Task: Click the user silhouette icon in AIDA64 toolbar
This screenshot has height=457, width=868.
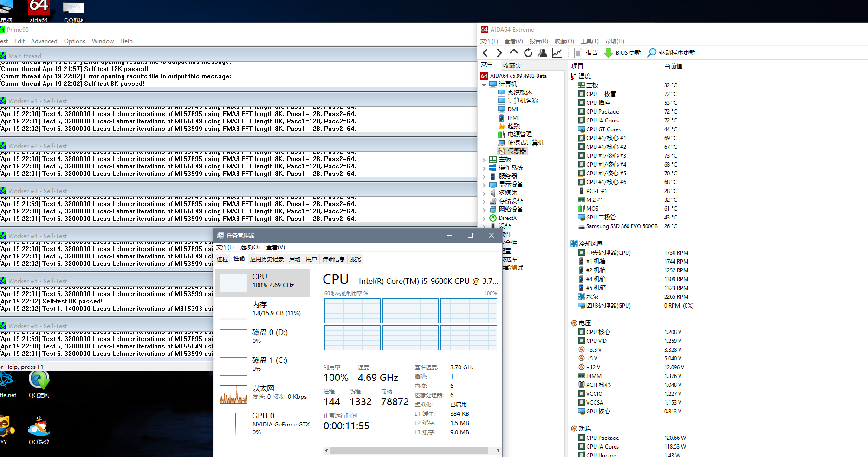Action: pyautogui.click(x=542, y=53)
